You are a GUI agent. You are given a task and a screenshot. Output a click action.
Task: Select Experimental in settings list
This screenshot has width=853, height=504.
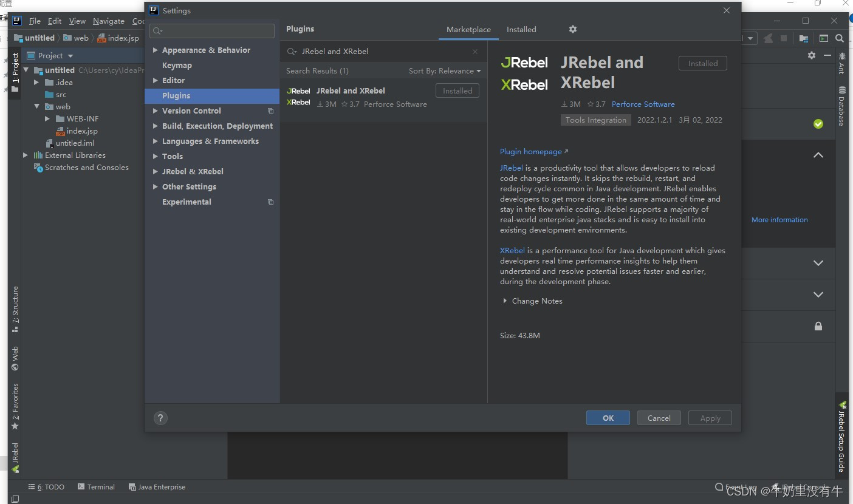point(212,202)
